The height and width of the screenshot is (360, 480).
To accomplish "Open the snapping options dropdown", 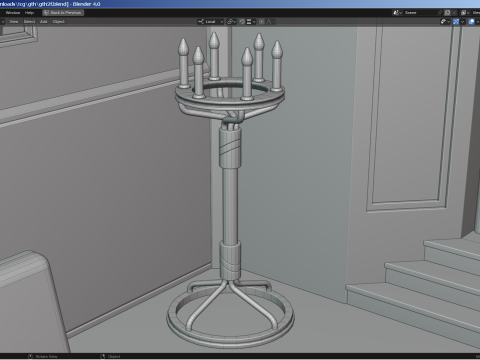I will [x=251, y=22].
